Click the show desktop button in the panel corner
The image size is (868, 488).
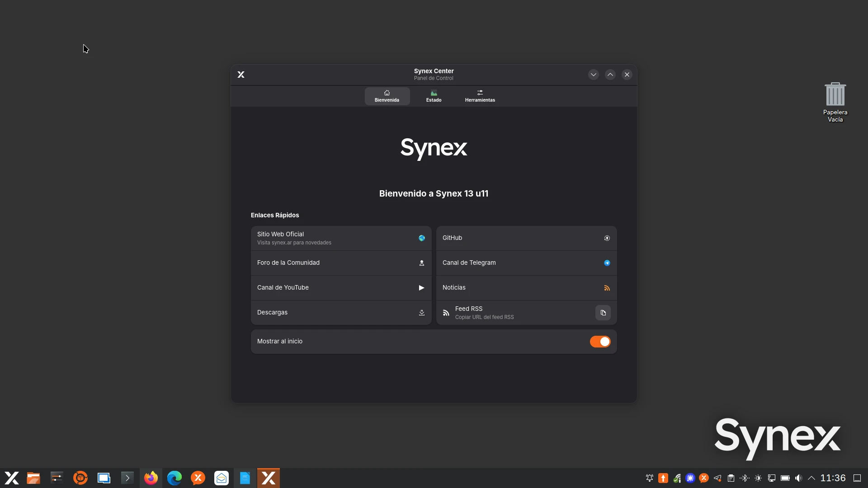coord(857,478)
